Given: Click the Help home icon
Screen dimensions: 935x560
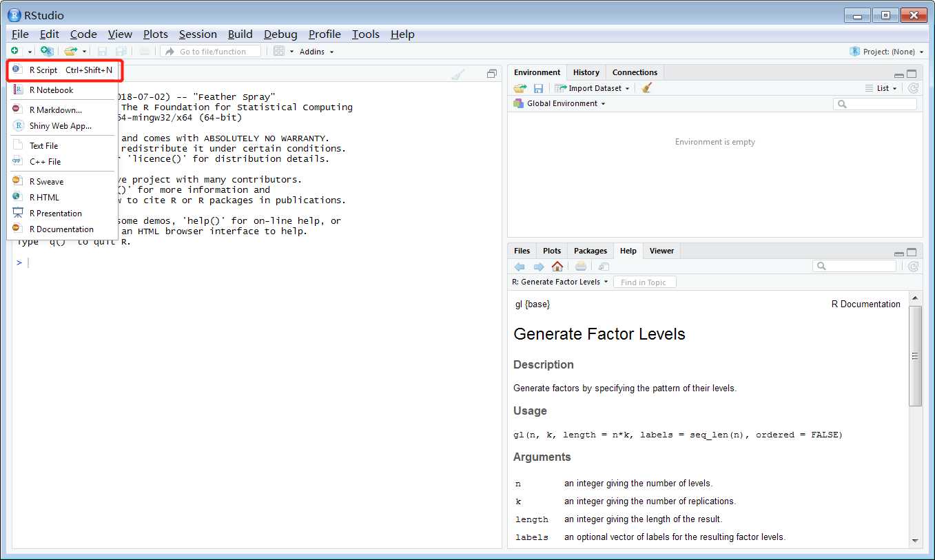Looking at the screenshot, I should 557,267.
